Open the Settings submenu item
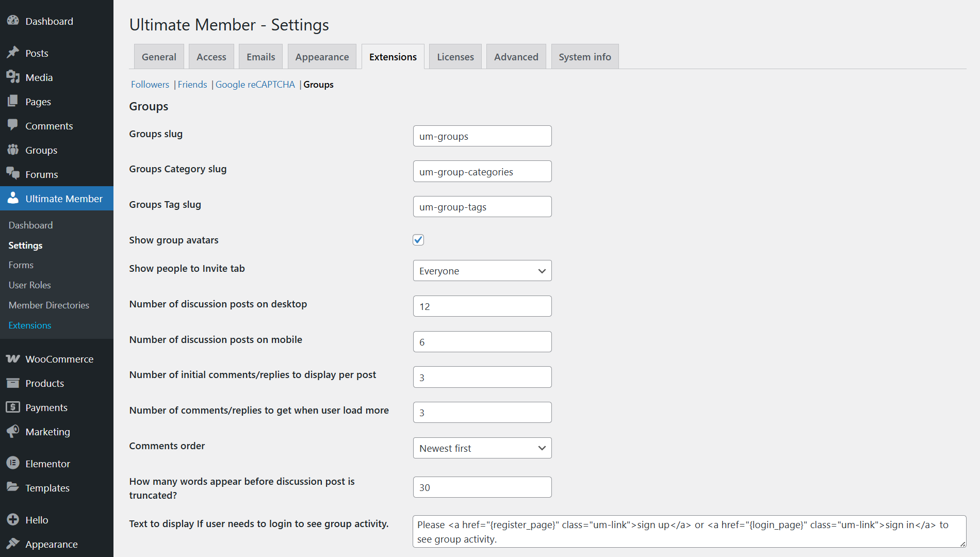 click(25, 245)
